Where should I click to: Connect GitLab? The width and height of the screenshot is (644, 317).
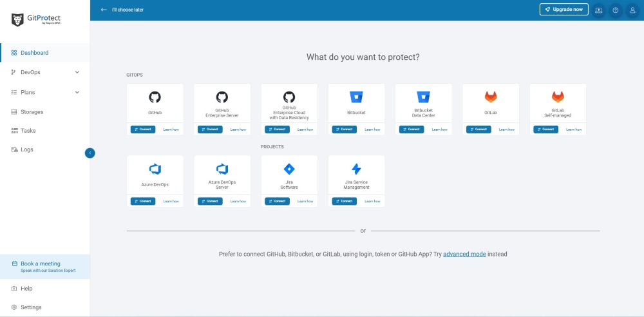tap(478, 130)
